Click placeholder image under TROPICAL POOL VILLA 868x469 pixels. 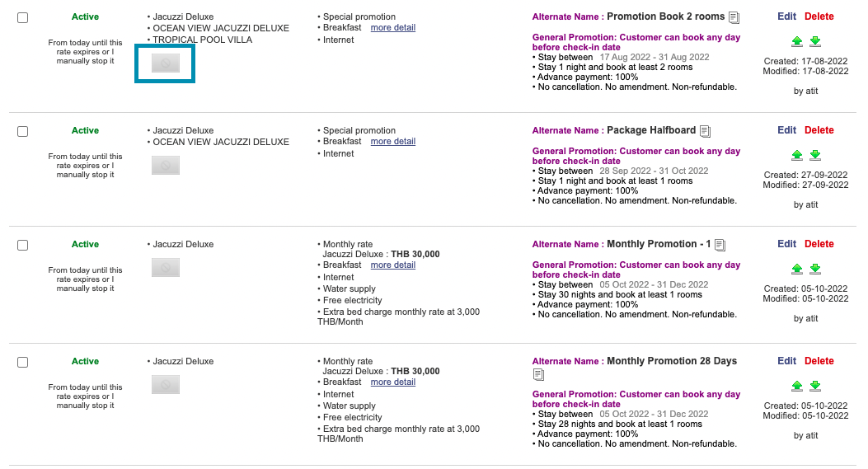pos(166,63)
